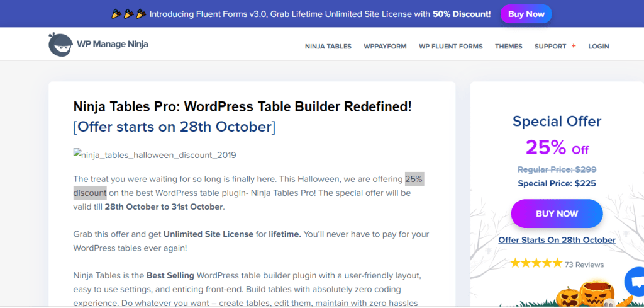
Task: Expand the Support menu plus sign
Action: click(x=574, y=46)
